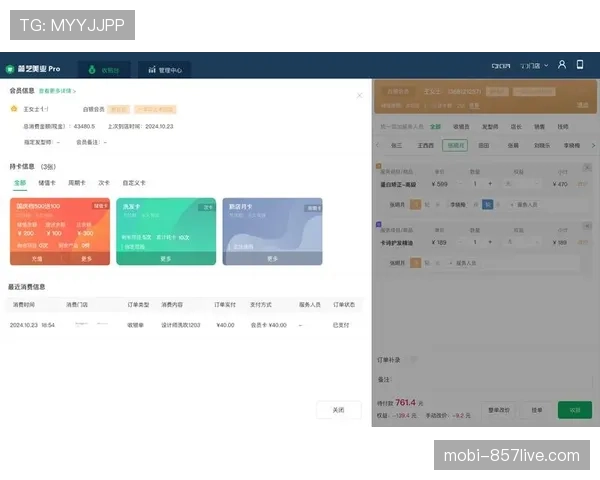Click 更多 on the orange stored-value card
The width and height of the screenshot is (600, 480).
point(86,259)
